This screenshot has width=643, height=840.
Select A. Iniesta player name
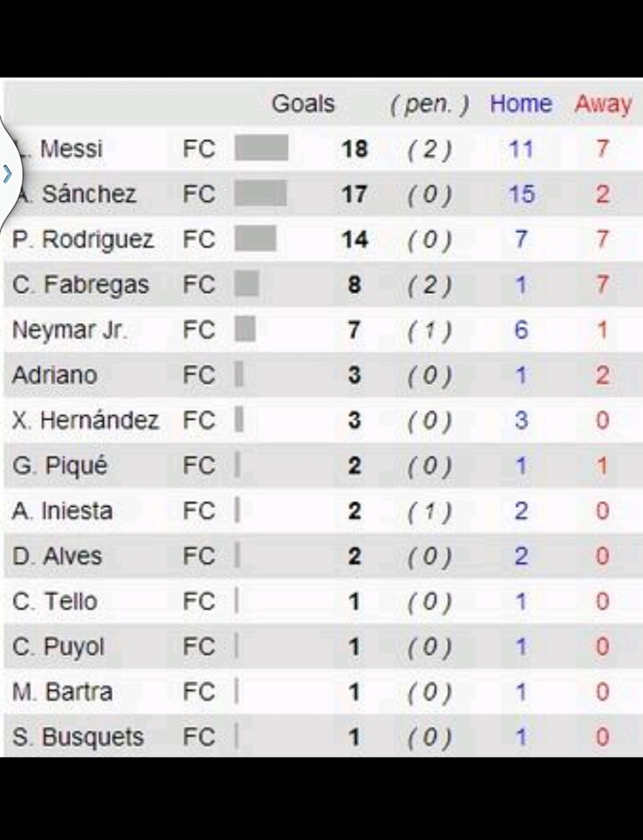click(x=63, y=511)
